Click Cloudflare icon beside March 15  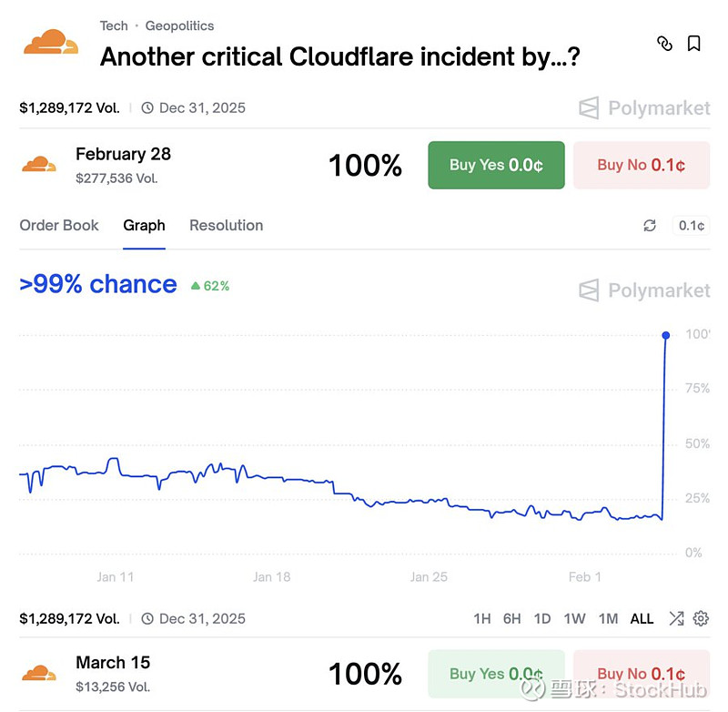click(x=39, y=673)
